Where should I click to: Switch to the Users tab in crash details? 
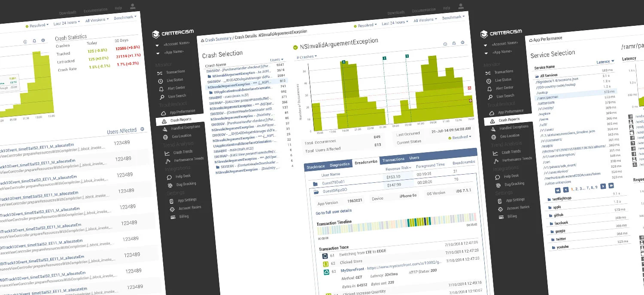414,158
